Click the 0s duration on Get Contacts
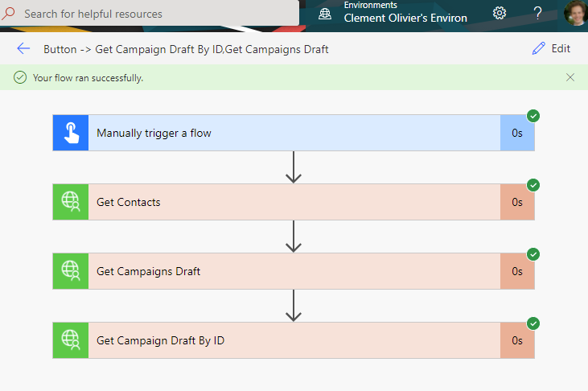The height and width of the screenshot is (391, 588). pyautogui.click(x=517, y=202)
